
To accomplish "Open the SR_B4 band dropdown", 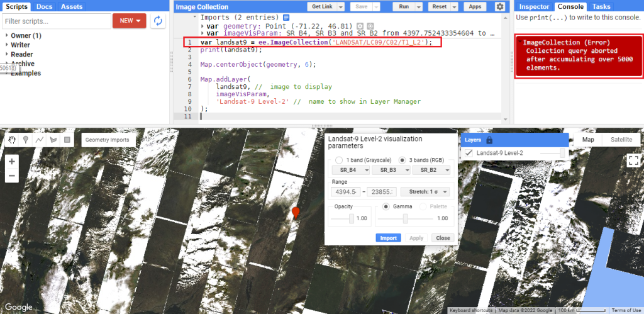I will coord(350,170).
